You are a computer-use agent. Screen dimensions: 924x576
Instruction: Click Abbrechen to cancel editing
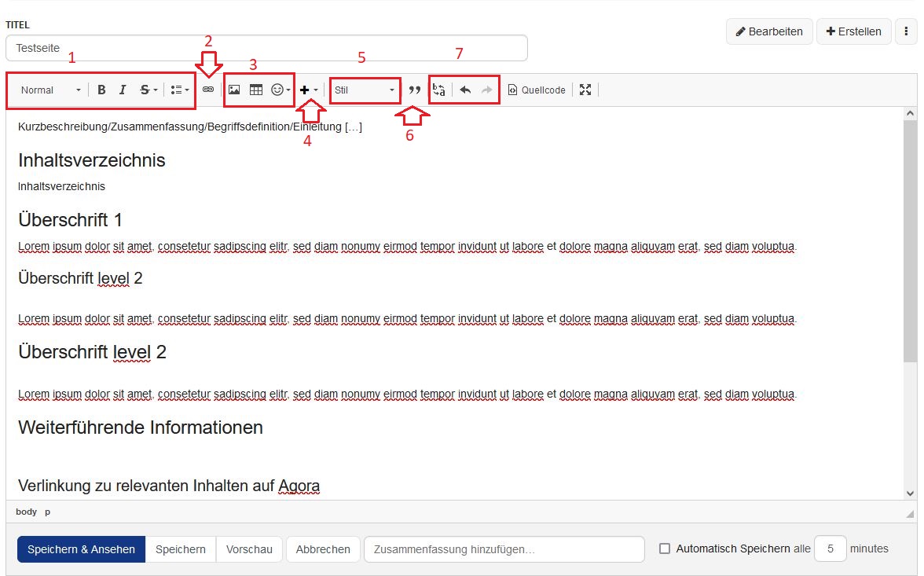point(323,549)
